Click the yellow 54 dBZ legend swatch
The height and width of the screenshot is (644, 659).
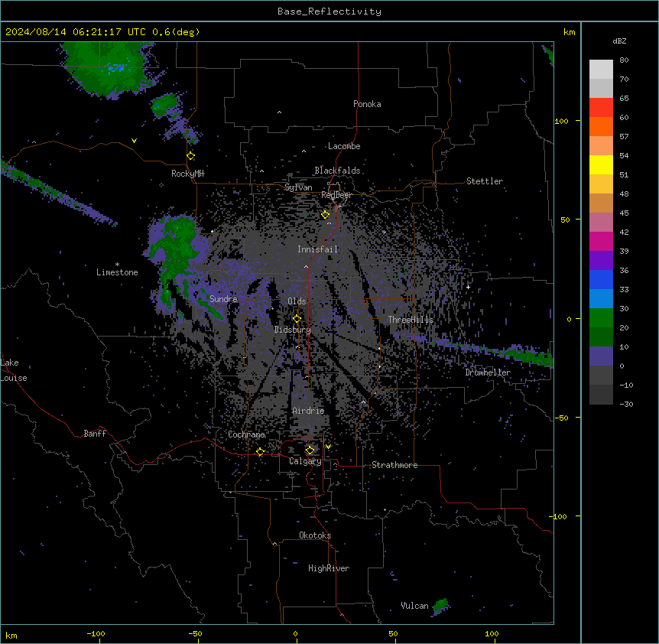pos(601,164)
